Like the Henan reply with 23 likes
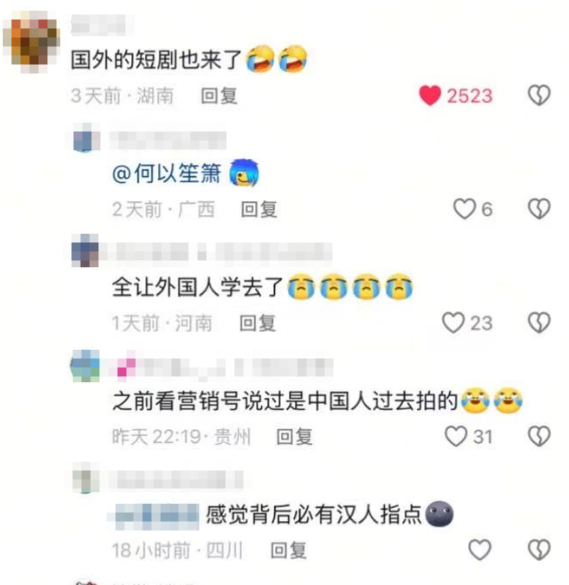This screenshot has height=585, width=569. [x=453, y=323]
